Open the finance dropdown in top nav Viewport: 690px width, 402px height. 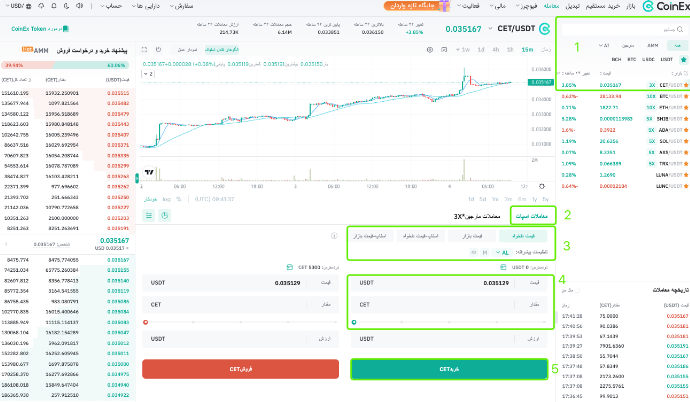[498, 6]
